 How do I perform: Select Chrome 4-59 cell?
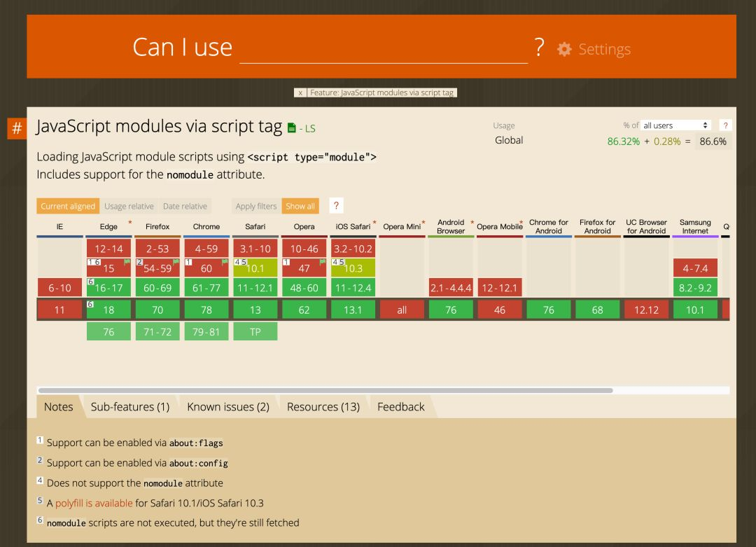(206, 249)
